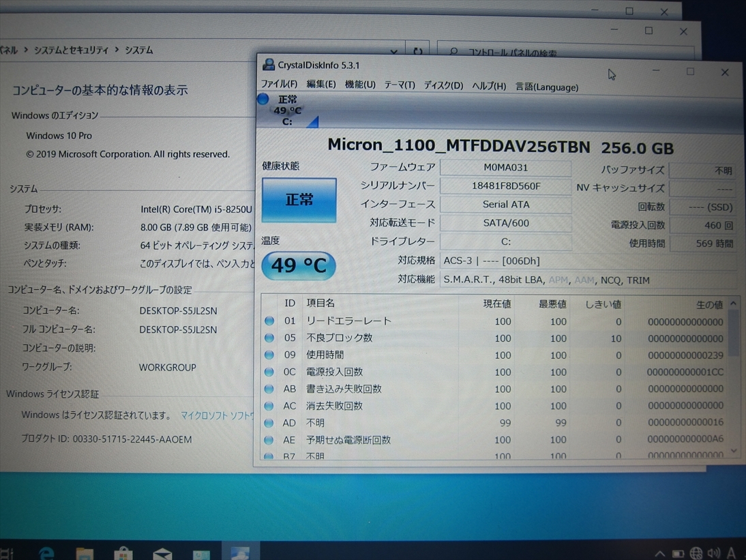Select the C: disk tab with 正常 status
Image resolution: width=746 pixels, height=560 pixels.
[288, 110]
